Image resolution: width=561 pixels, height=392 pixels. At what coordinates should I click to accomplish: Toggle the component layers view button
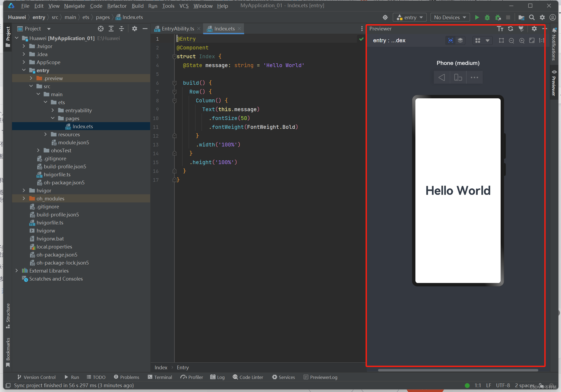pos(460,40)
